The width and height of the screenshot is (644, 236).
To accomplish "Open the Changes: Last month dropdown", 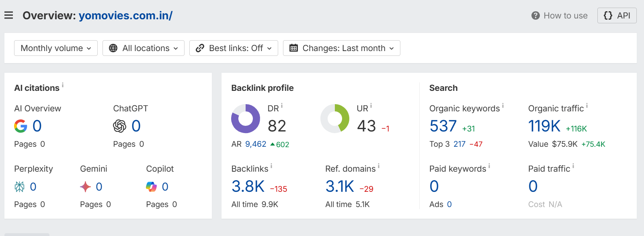I will [342, 48].
